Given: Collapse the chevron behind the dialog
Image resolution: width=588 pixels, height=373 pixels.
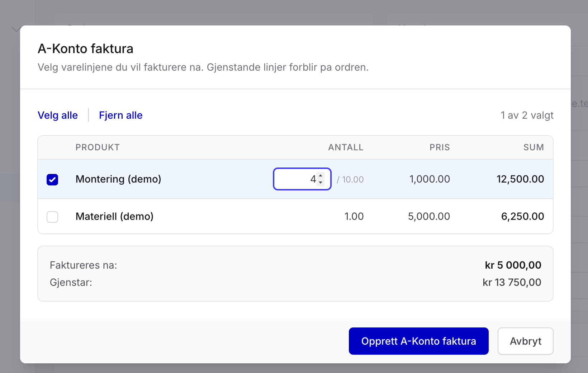Looking at the screenshot, I should (x=15, y=29).
